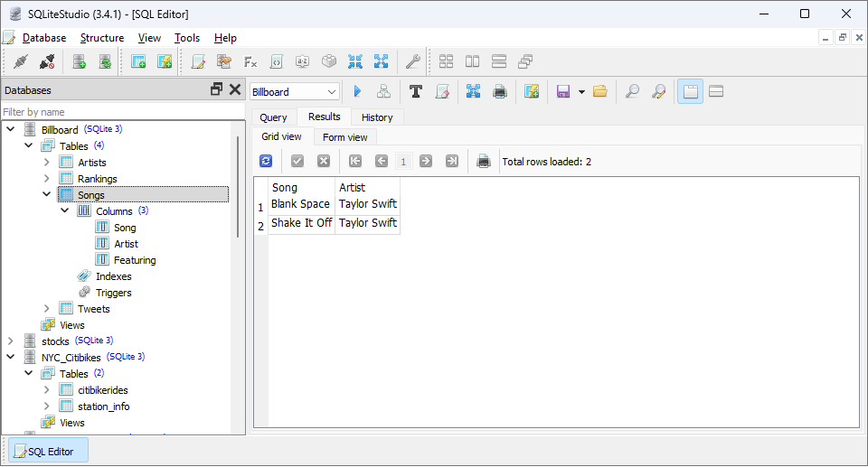Select the station_info table
This screenshot has height=467, width=868.
click(x=103, y=406)
